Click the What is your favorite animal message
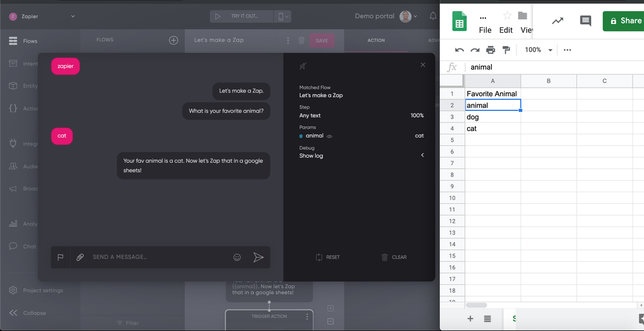Viewport: 644px width, 331px height. (x=226, y=111)
